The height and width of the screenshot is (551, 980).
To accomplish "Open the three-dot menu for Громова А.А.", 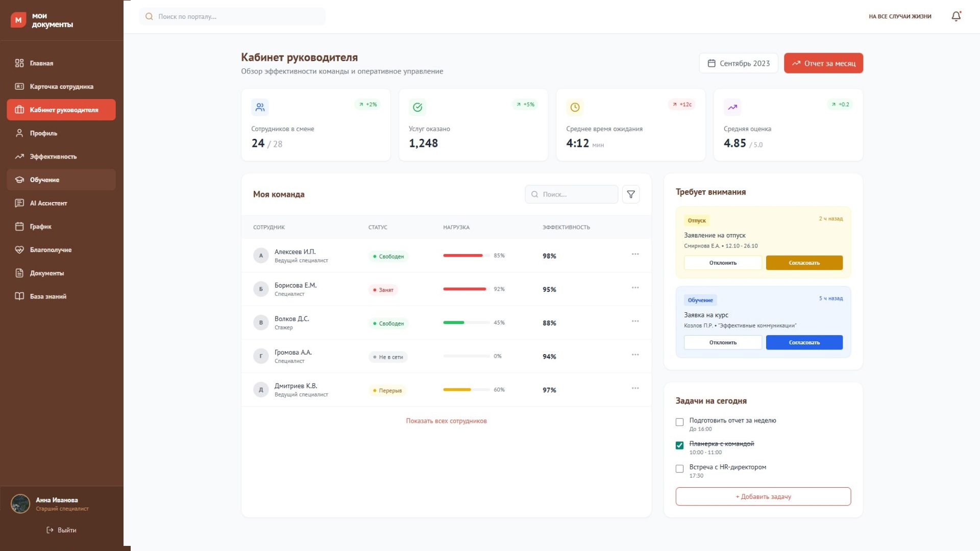I will (635, 355).
